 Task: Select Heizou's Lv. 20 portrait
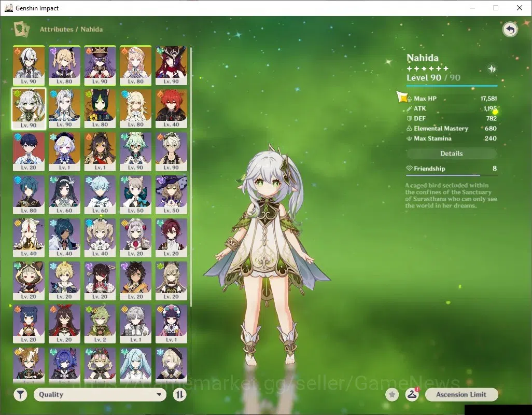coord(171,238)
